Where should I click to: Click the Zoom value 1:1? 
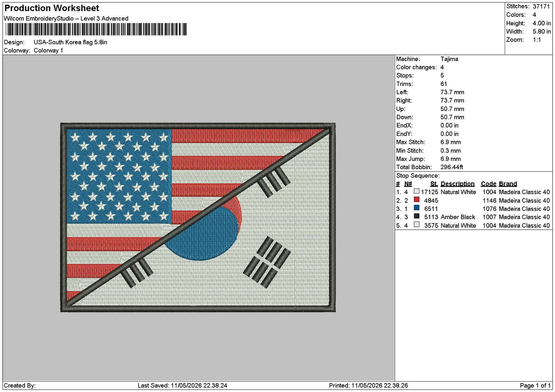(537, 40)
